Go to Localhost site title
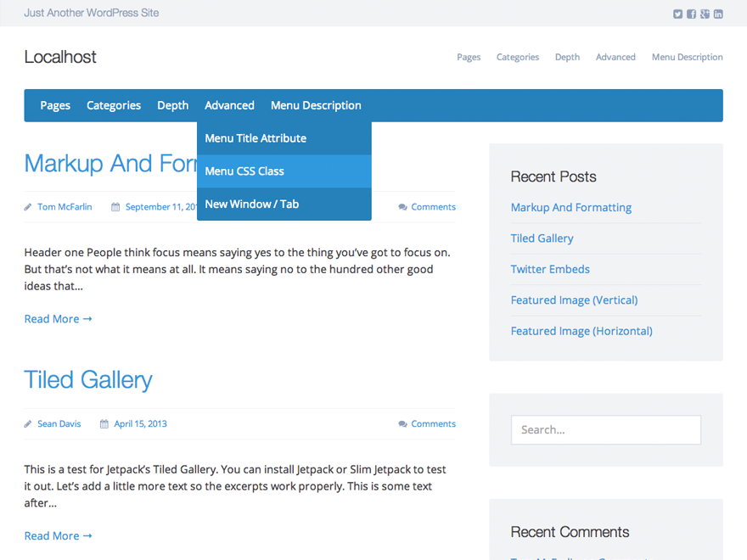Image resolution: width=747 pixels, height=560 pixels. tap(60, 57)
